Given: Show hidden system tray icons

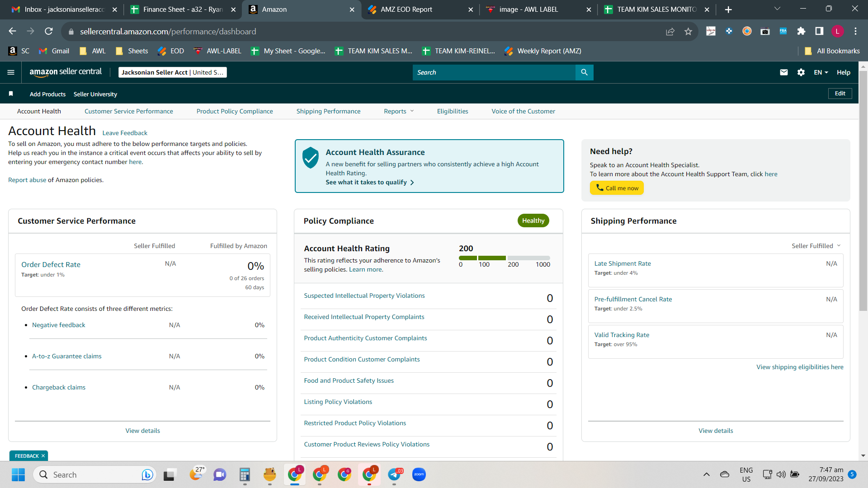Looking at the screenshot, I should (x=706, y=474).
